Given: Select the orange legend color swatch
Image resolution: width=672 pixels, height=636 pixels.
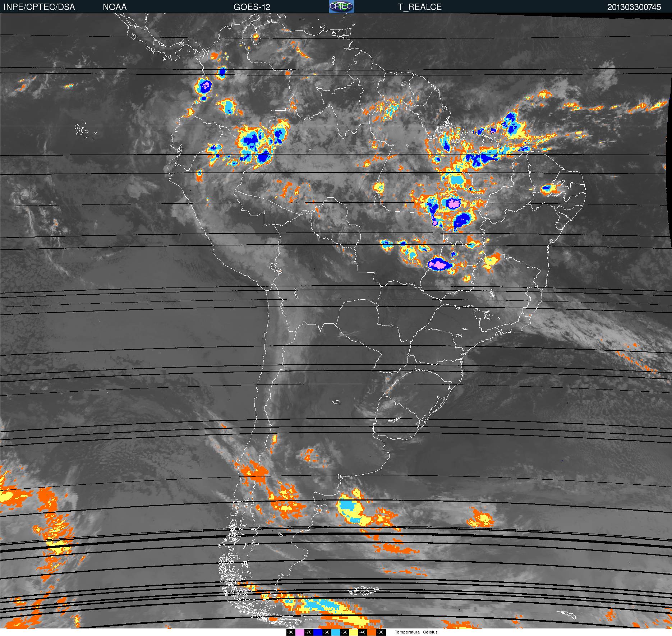Looking at the screenshot, I should 372,632.
